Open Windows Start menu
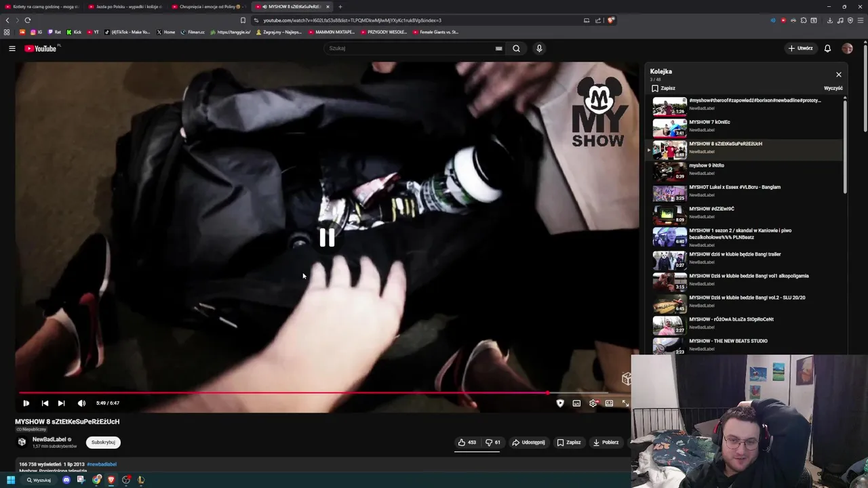 (10, 480)
